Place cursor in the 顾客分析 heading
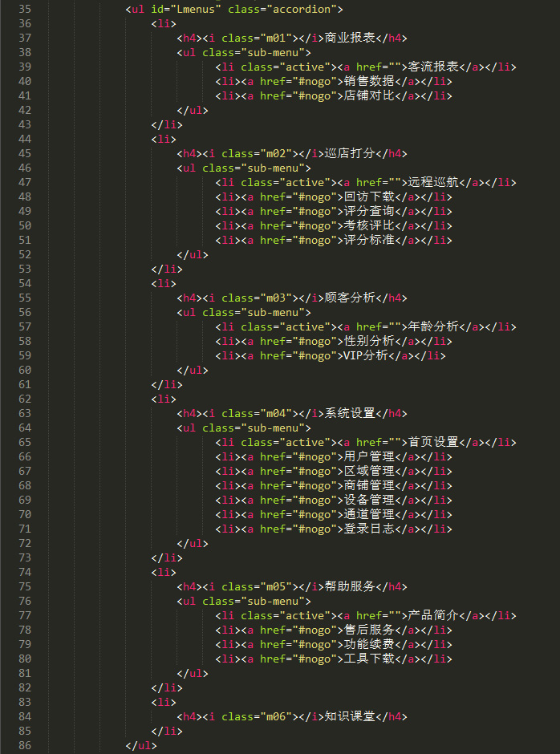Viewport: 560px width, 754px height. [x=350, y=298]
